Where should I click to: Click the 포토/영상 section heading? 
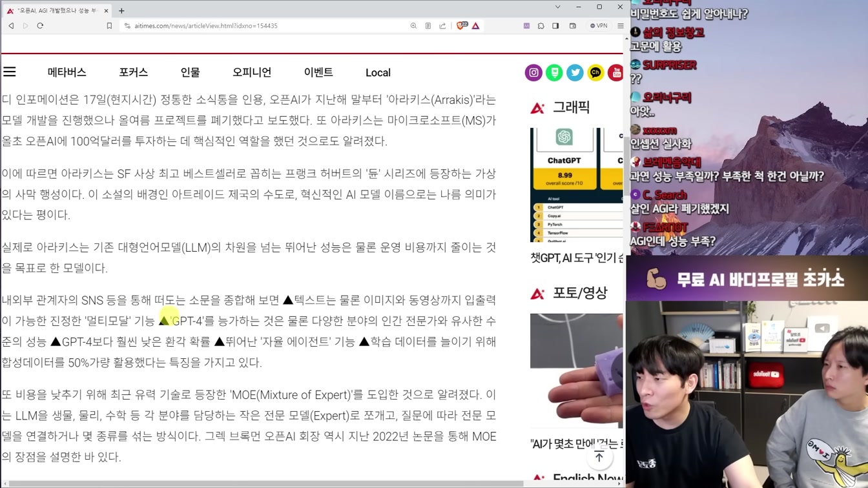(580, 293)
